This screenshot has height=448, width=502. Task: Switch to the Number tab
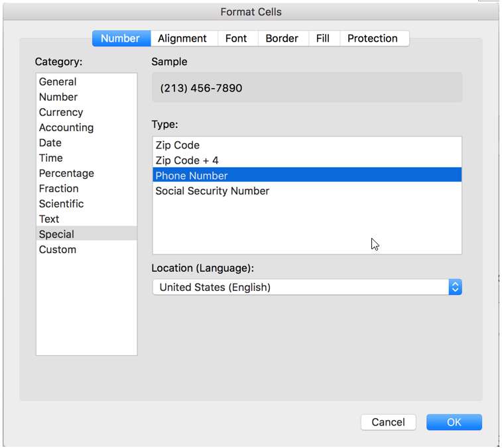coord(121,38)
